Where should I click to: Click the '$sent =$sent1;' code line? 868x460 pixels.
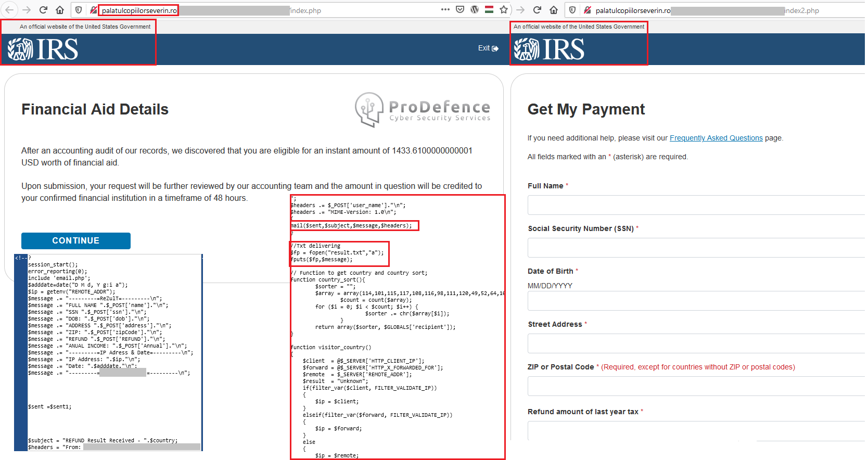(x=50, y=406)
